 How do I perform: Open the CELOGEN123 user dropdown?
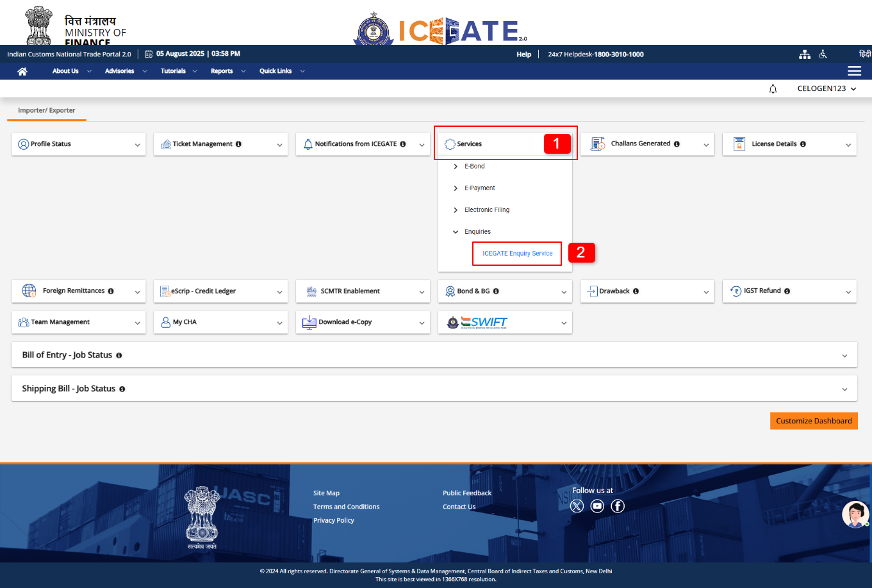coord(827,89)
